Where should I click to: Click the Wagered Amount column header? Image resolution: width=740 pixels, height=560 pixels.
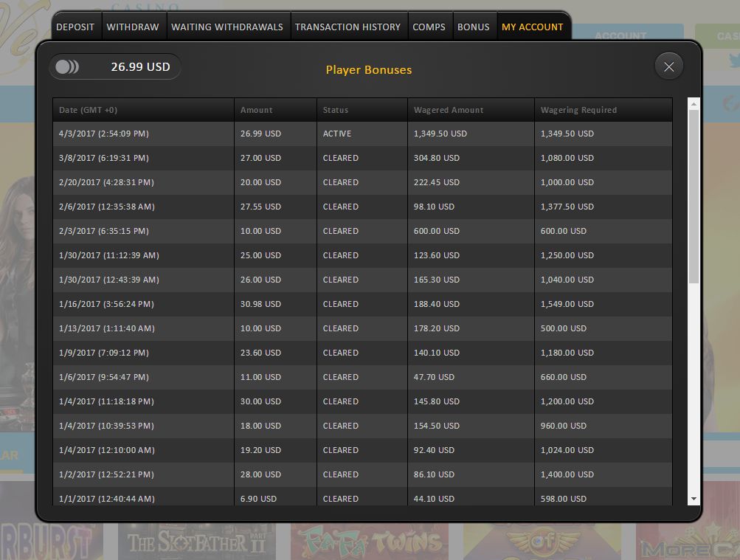pos(471,110)
